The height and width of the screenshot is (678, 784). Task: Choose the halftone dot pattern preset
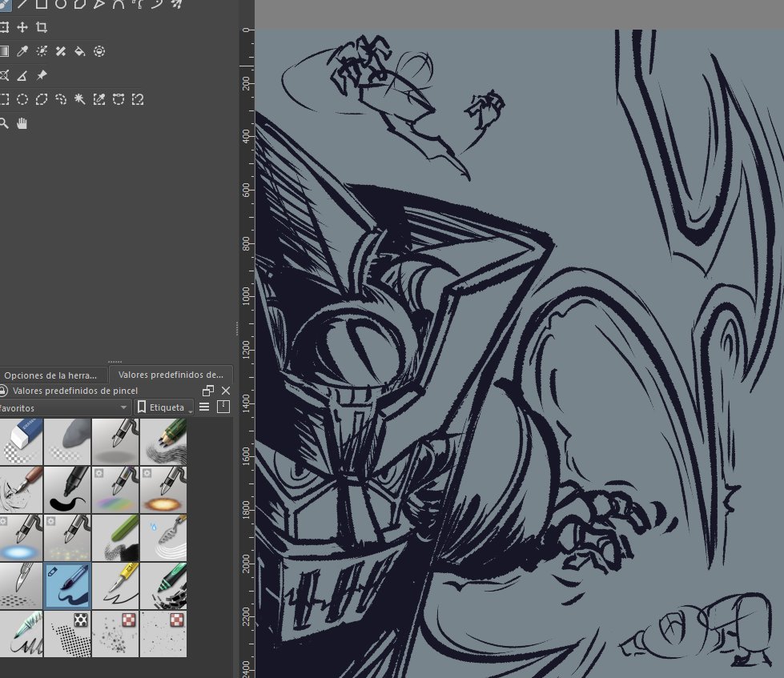(67, 633)
